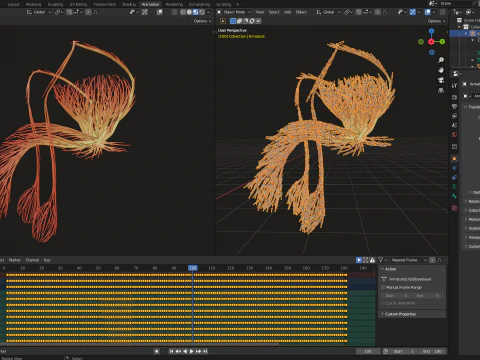The height and width of the screenshot is (360, 480).
Task: Switch perspective/orthographic grid icon in the viewport
Action: 441,90
